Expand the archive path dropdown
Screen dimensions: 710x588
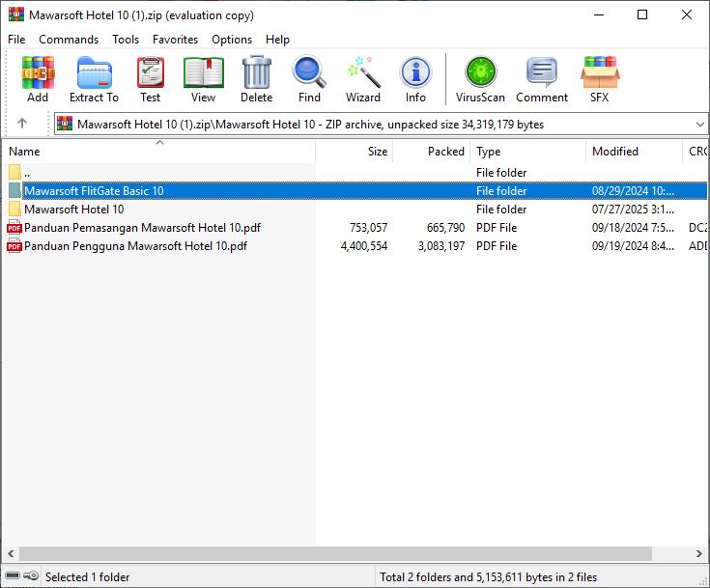tap(699, 124)
